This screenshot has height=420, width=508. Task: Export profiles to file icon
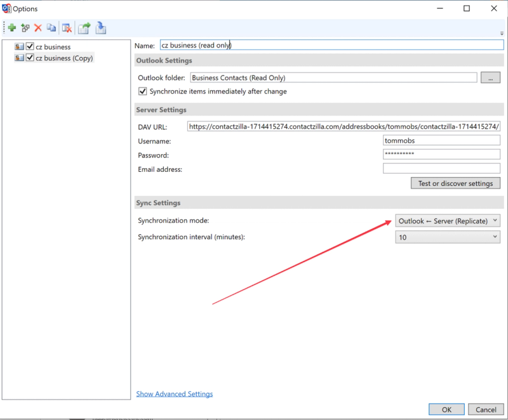tap(84, 28)
